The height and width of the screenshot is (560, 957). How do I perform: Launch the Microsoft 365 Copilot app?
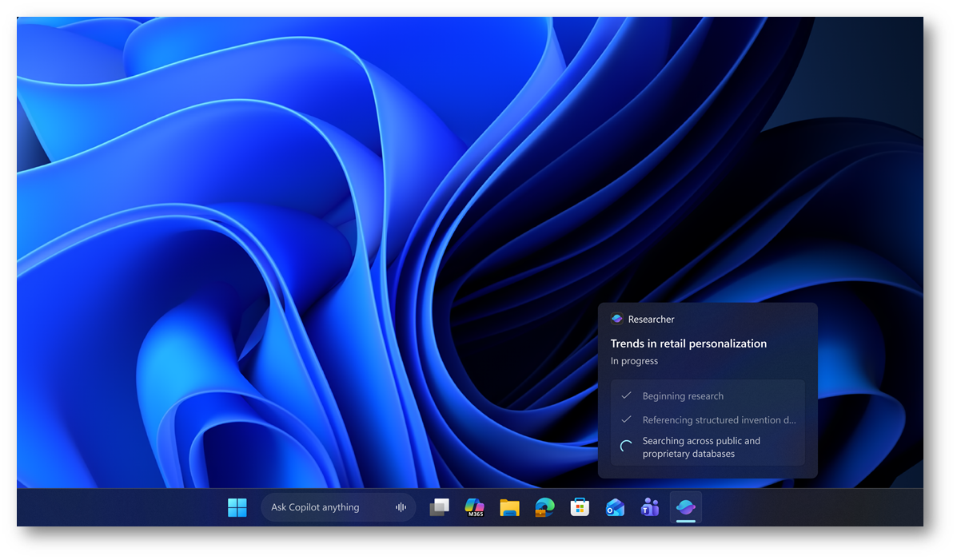474,507
